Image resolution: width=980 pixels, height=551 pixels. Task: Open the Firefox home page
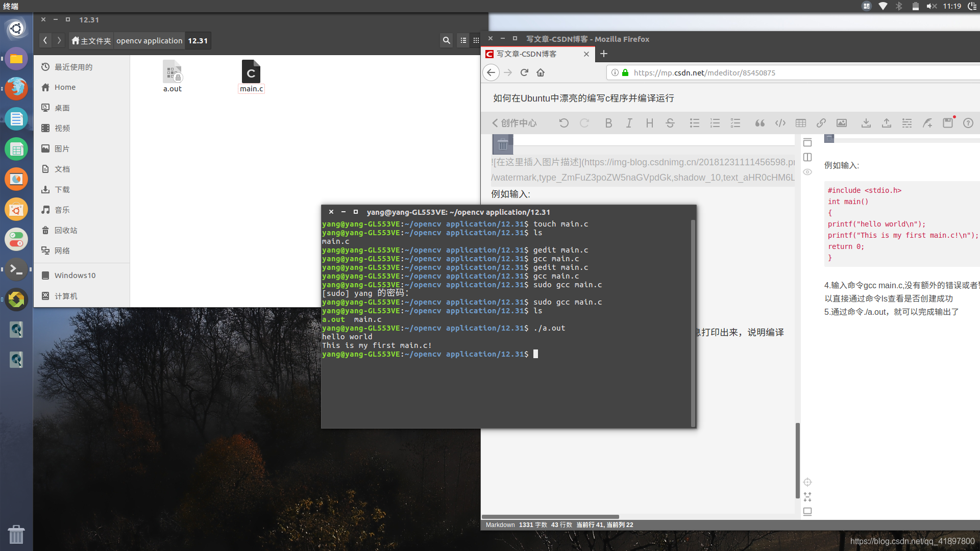pos(541,72)
